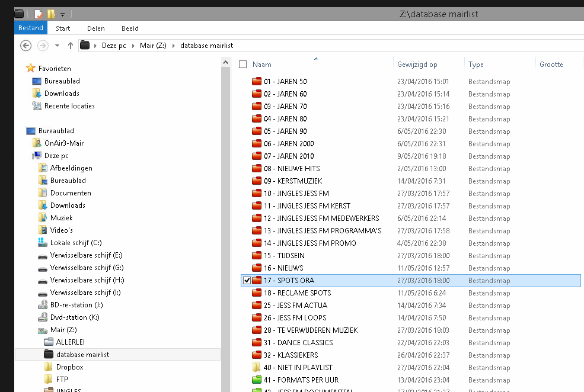Sort by the Type column header
Viewport: 584px width, 392px height.
point(476,65)
